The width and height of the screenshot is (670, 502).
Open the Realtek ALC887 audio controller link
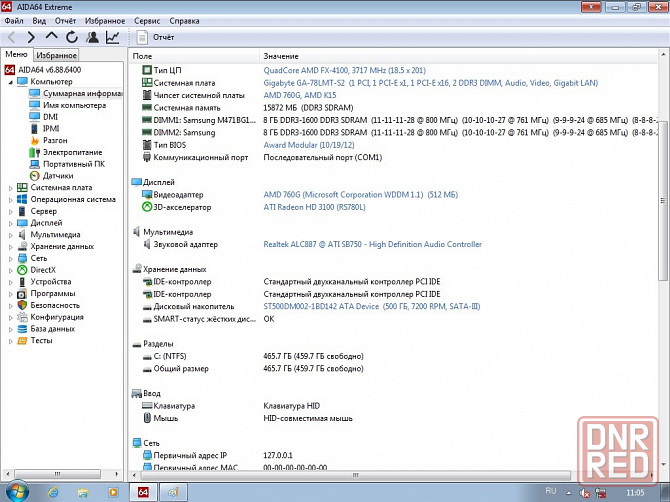(373, 244)
